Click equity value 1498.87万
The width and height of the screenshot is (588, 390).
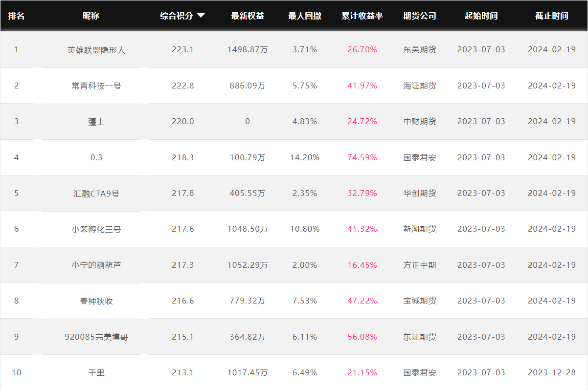click(x=248, y=49)
